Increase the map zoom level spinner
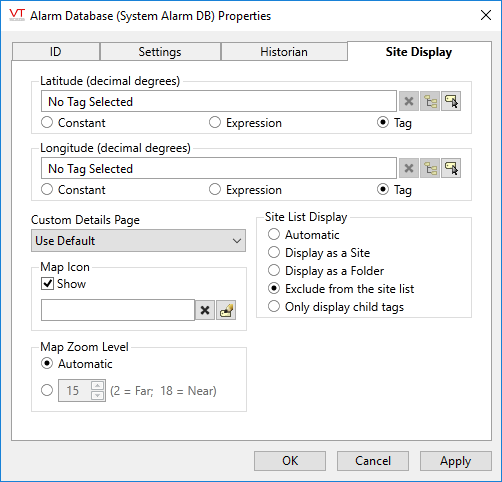This screenshot has width=502, height=482. [x=97, y=386]
